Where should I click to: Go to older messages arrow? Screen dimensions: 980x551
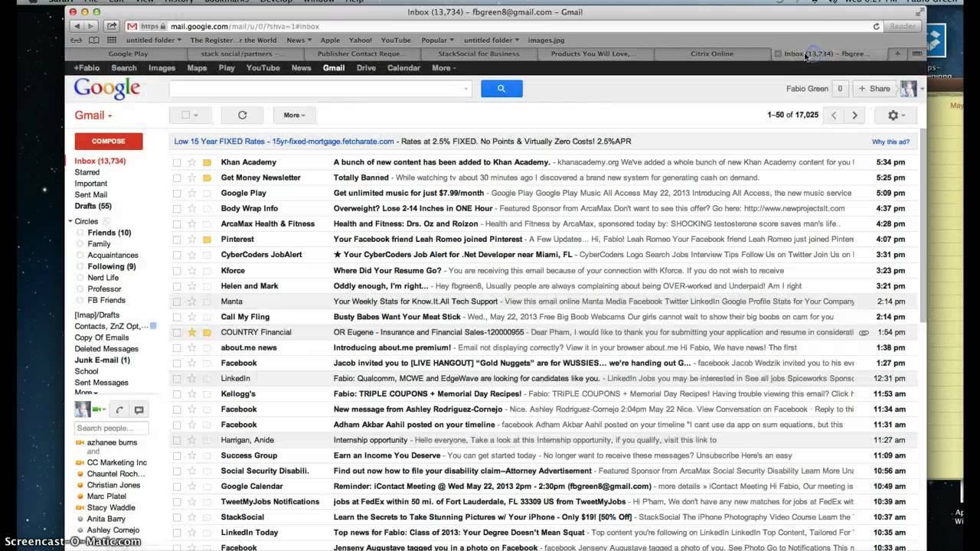point(854,115)
